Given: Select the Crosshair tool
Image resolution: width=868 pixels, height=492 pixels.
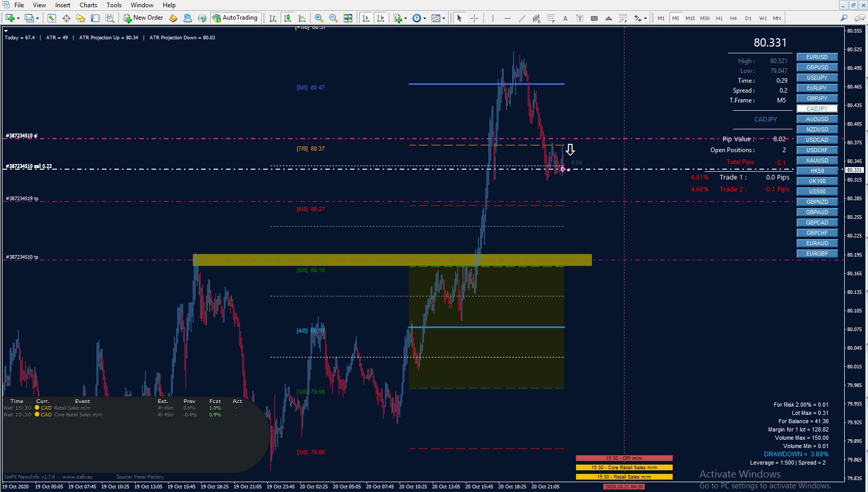Looking at the screenshot, I should click(x=474, y=18).
